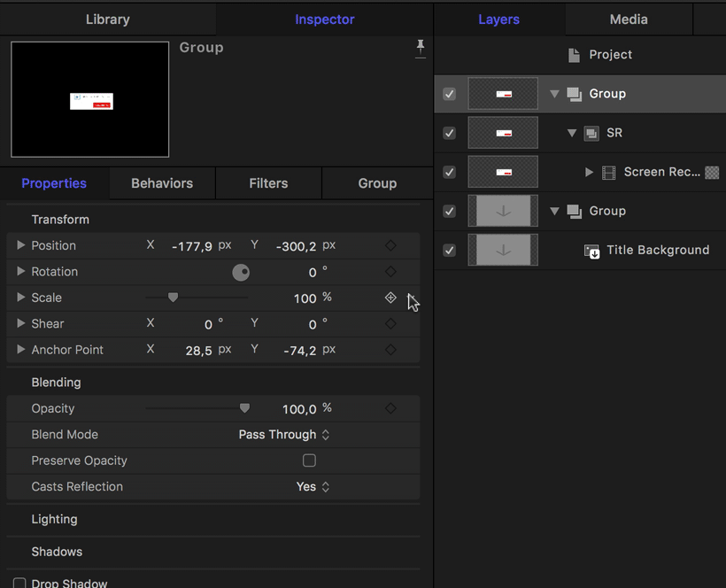Toggle the Drop Shadow checkbox
This screenshot has height=588, width=726.
pyautogui.click(x=19, y=583)
